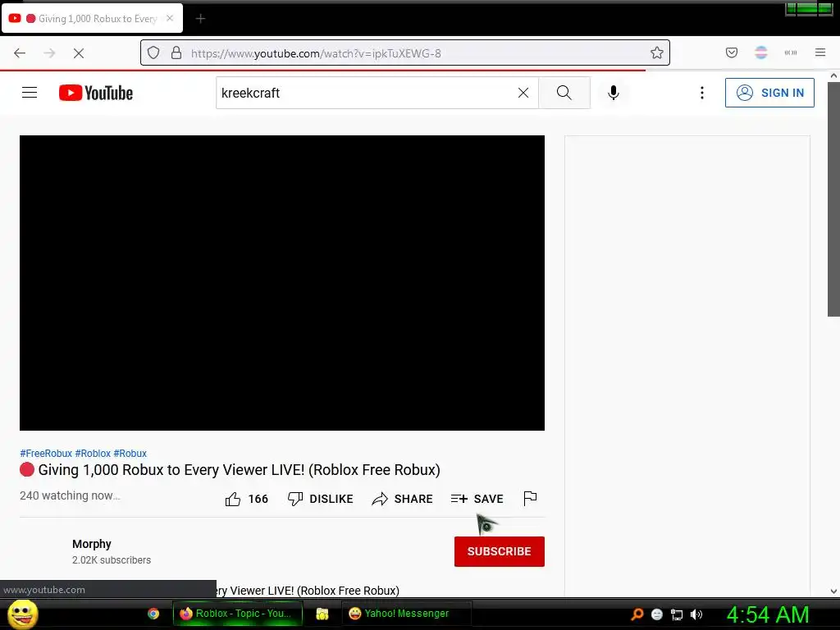The image size is (840, 630).
Task: Go back using browser back arrow
Action: [20, 53]
